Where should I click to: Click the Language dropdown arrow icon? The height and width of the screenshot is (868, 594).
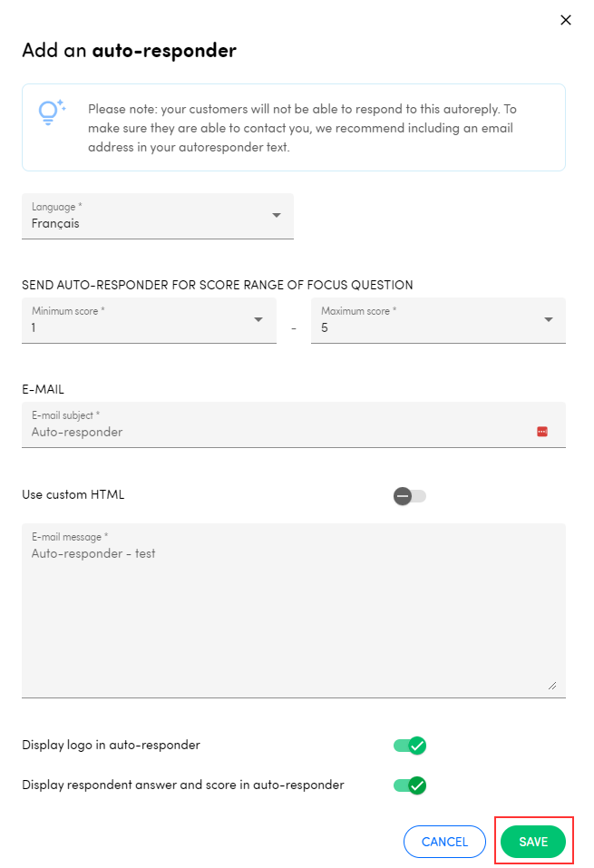point(277,215)
